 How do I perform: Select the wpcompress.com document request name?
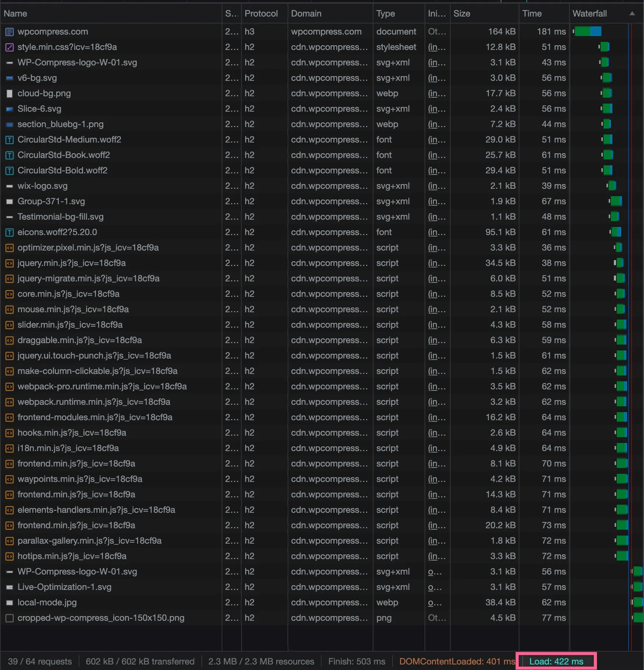coord(53,32)
